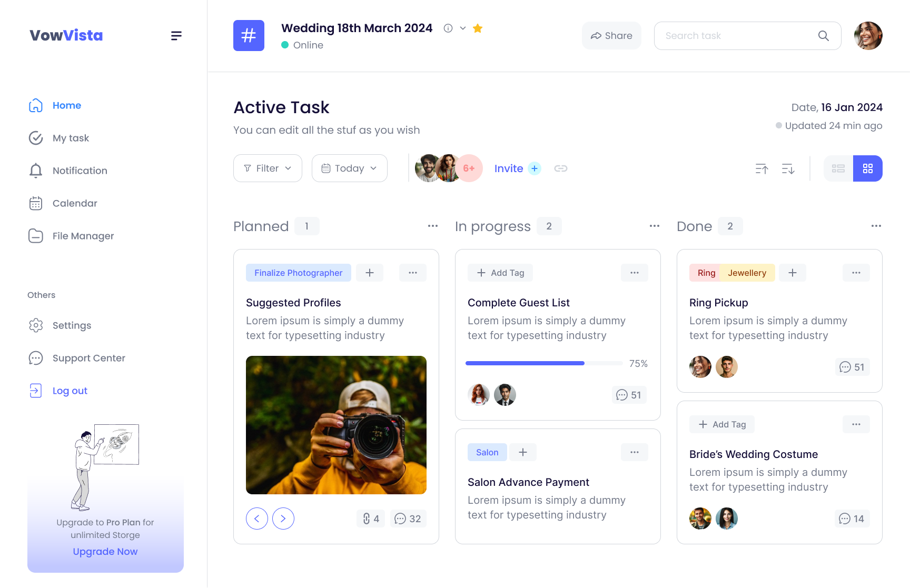Open the Today date dropdown
The width and height of the screenshot is (910, 588).
coord(350,168)
